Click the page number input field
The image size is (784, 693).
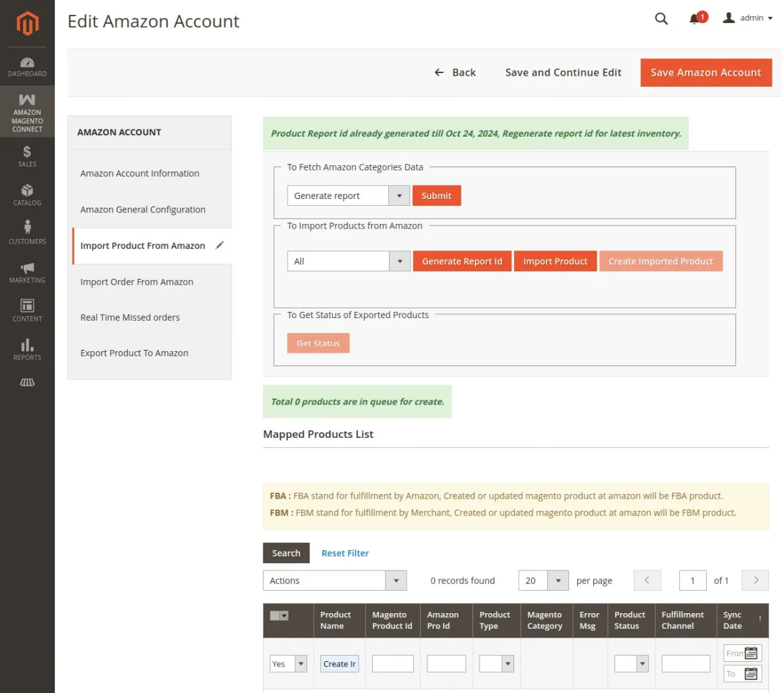tap(693, 581)
